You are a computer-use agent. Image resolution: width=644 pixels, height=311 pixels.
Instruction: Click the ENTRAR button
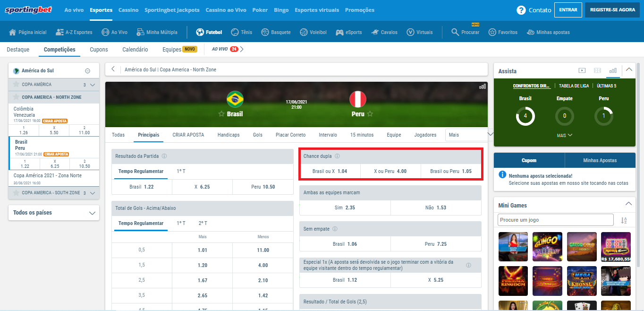click(568, 10)
